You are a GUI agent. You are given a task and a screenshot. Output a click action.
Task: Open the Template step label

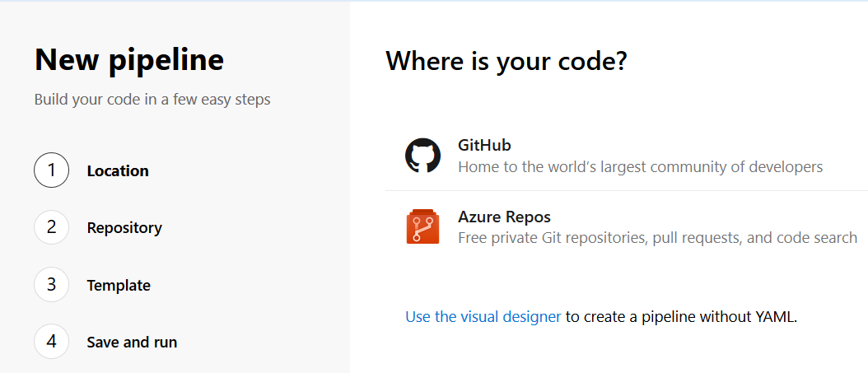119,286
